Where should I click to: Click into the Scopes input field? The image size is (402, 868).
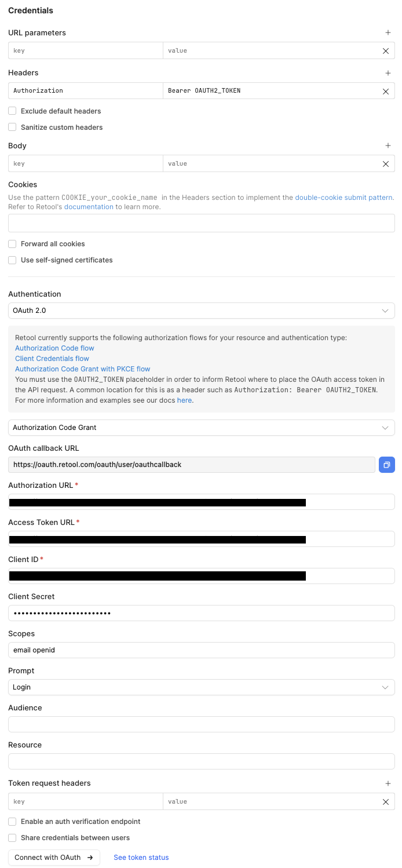tap(201, 650)
